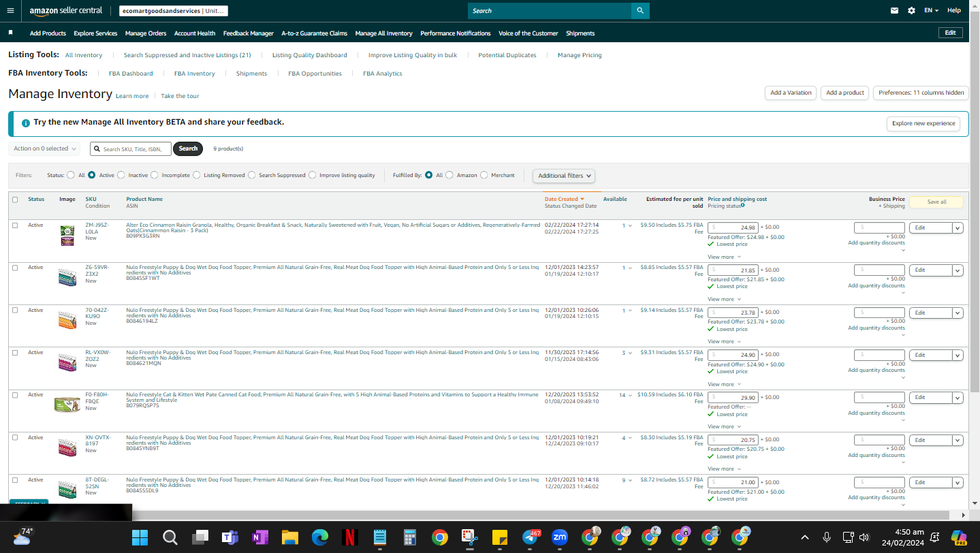Open Netflix from the taskbar
This screenshot has height=553, width=980.
click(x=349, y=537)
